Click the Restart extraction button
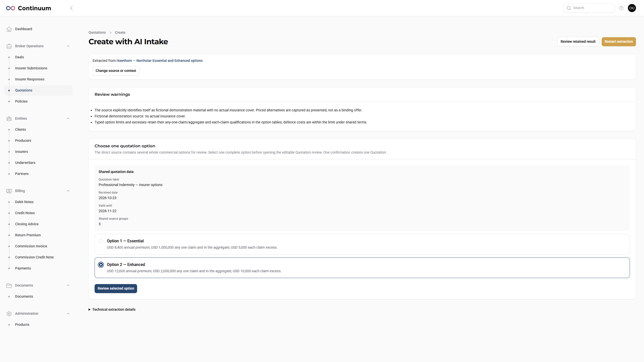 (x=619, y=42)
